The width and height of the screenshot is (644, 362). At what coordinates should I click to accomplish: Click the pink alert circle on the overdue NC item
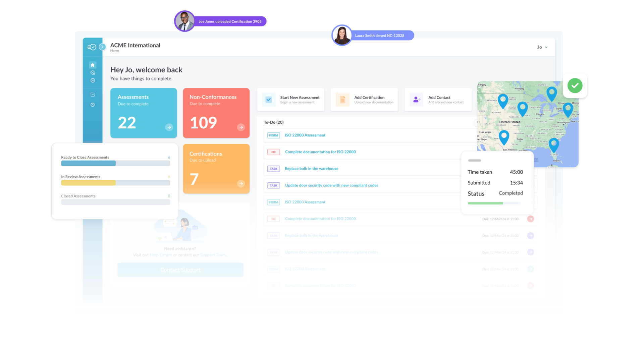point(531,219)
